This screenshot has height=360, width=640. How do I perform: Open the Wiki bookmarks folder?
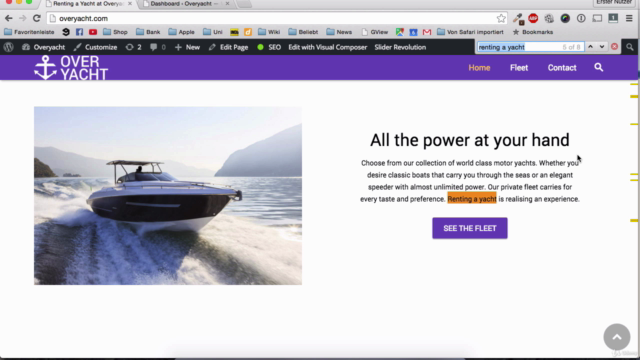[x=269, y=32]
